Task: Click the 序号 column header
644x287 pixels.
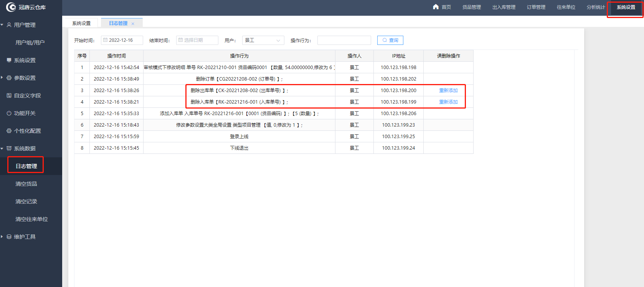Action: (82, 56)
